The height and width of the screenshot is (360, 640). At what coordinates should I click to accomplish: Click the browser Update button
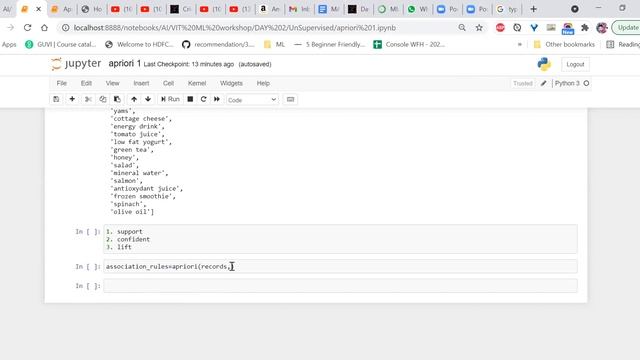626,28
